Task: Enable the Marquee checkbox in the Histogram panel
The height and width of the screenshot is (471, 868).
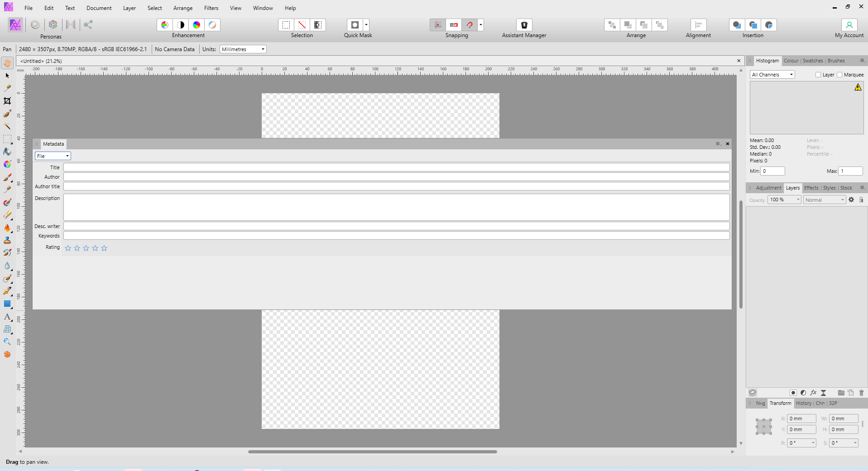Action: [839, 75]
